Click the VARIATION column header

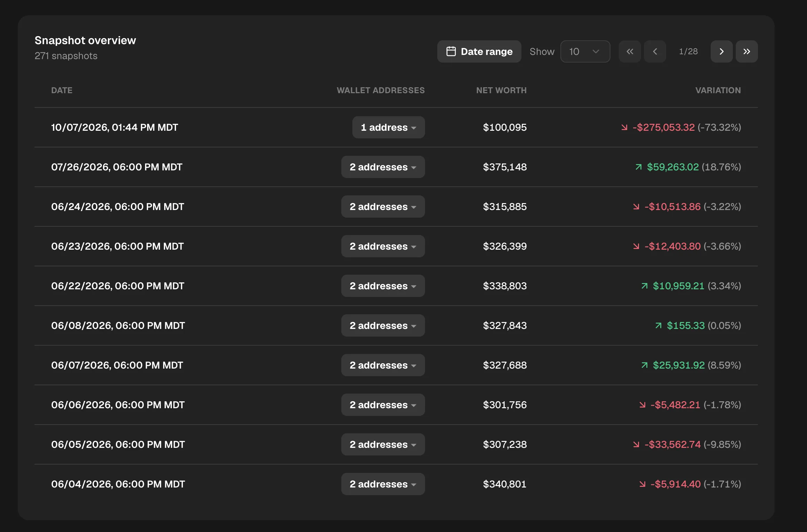point(718,90)
